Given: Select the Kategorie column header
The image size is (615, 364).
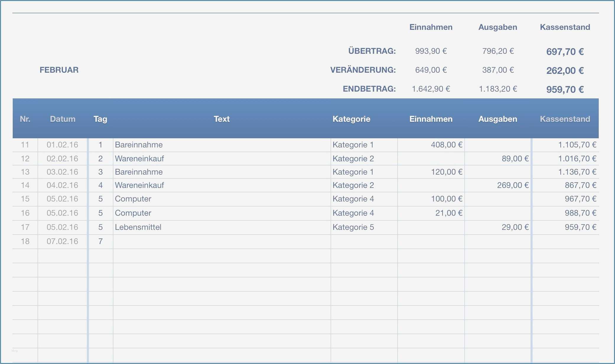Looking at the screenshot, I should 351,119.
